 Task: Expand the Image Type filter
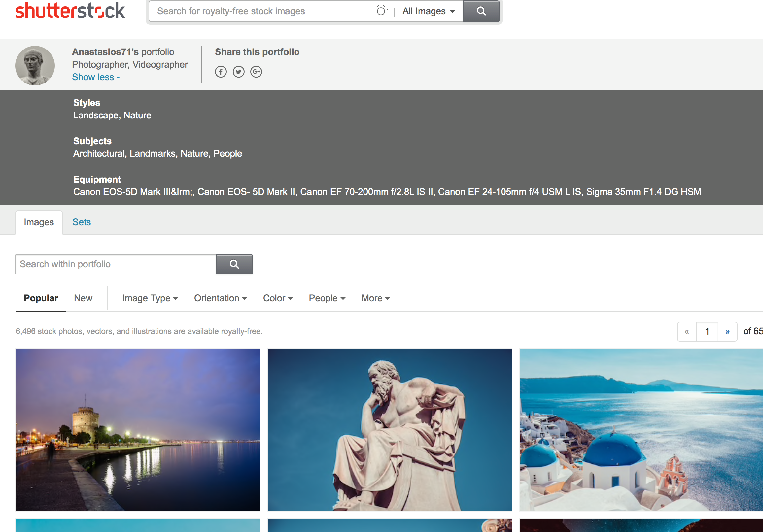tap(150, 298)
